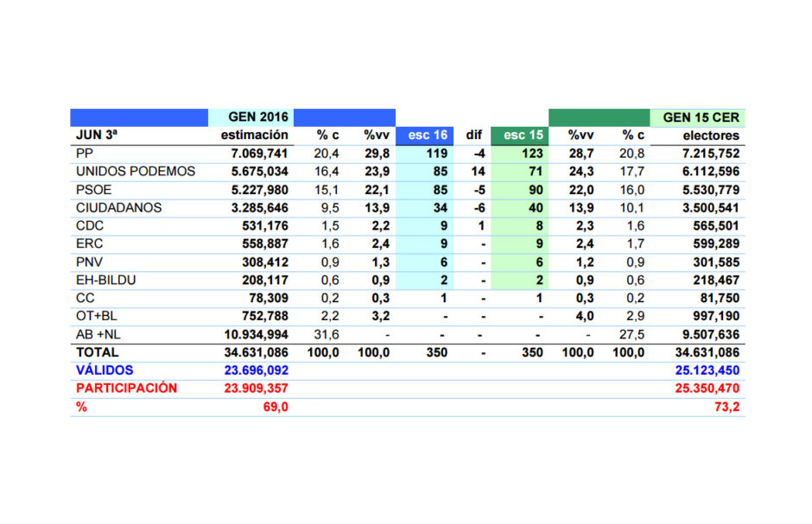This screenshot has height=524, width=812.
Task: Click Unidos Podemos estimate 5.675,034
Action: [259, 172]
